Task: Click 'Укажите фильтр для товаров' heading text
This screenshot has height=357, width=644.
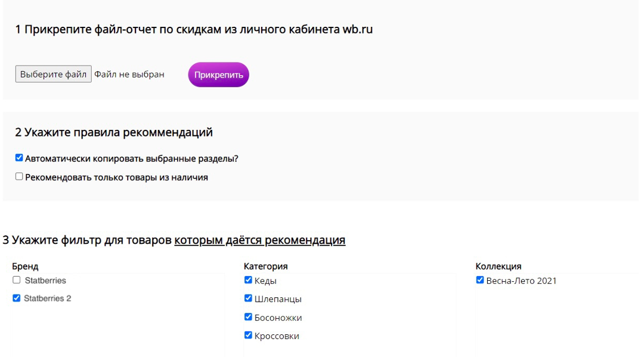Action: (x=91, y=240)
